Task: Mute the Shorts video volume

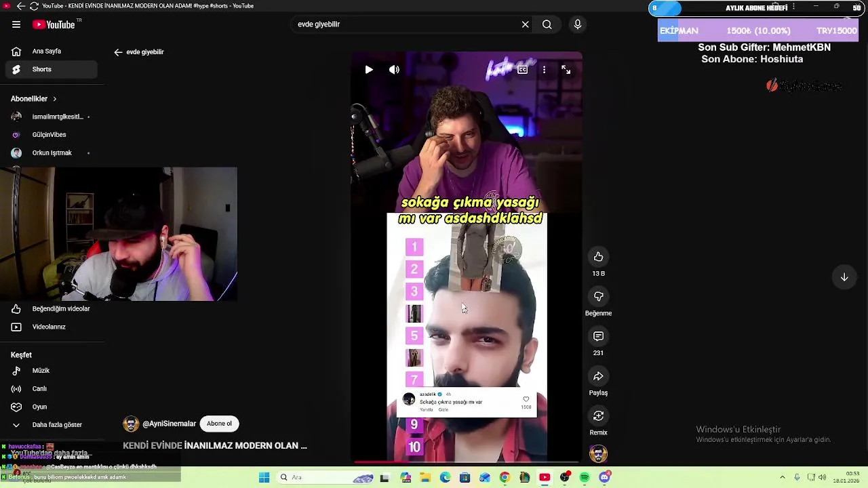Action: (394, 70)
